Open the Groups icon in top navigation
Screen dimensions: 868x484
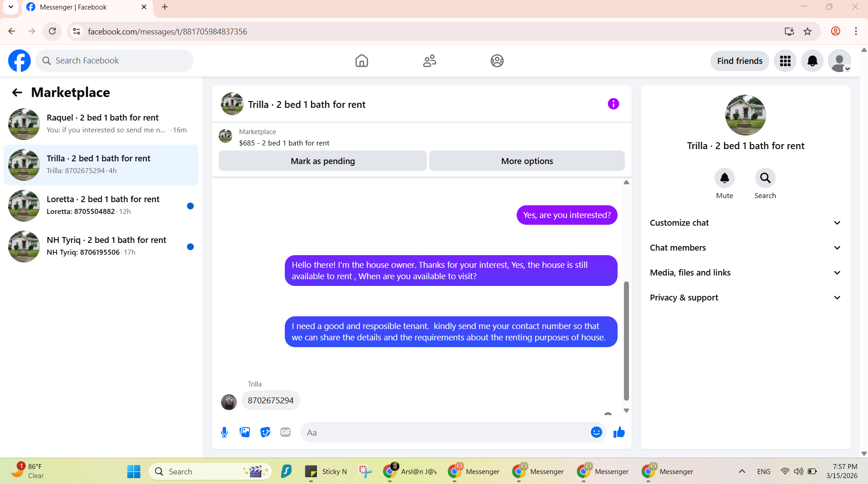497,61
